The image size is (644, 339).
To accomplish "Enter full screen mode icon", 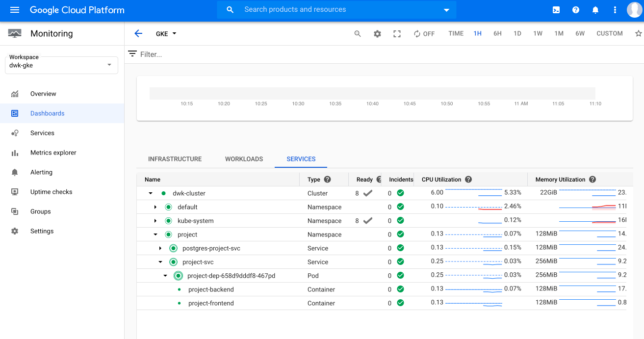I will point(397,34).
